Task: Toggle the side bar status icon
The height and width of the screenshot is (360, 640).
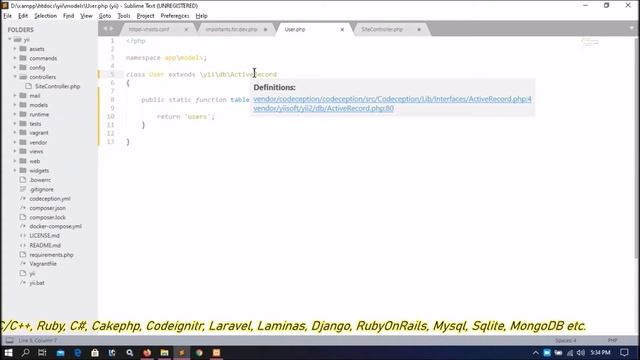Action: [x=9, y=340]
